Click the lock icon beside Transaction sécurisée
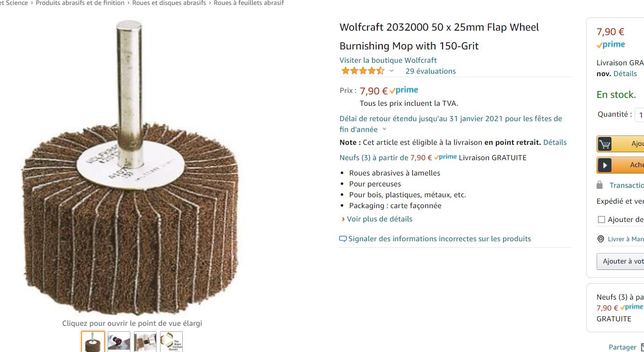 point(600,185)
